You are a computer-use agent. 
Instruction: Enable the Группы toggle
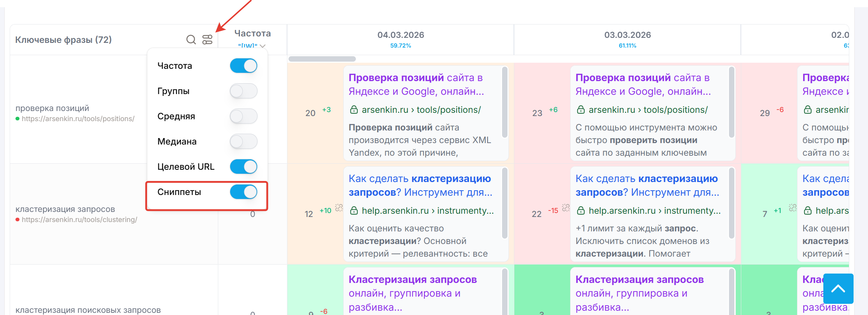[243, 91]
